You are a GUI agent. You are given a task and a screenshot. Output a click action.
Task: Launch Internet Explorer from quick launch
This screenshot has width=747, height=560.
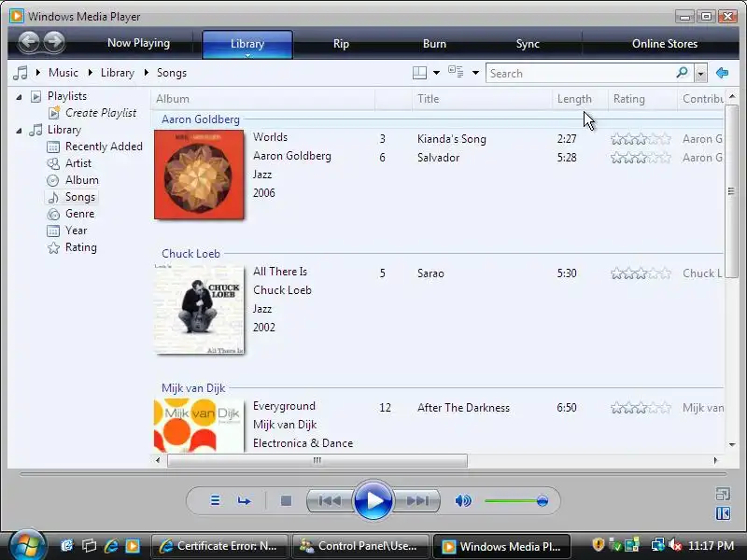[x=111, y=546]
